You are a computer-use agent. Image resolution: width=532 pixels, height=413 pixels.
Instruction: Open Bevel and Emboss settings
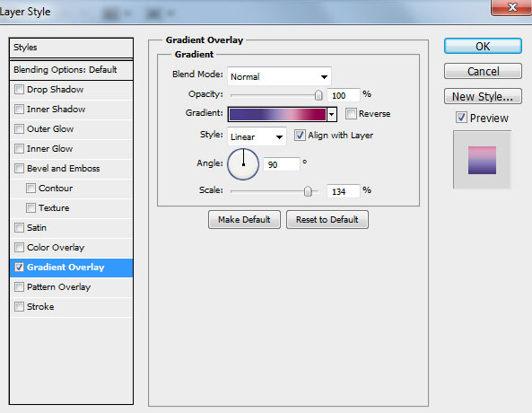[63, 168]
